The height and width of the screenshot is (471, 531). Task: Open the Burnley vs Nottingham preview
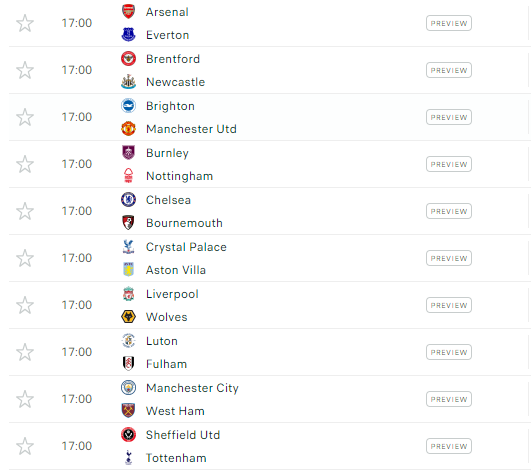coord(449,164)
